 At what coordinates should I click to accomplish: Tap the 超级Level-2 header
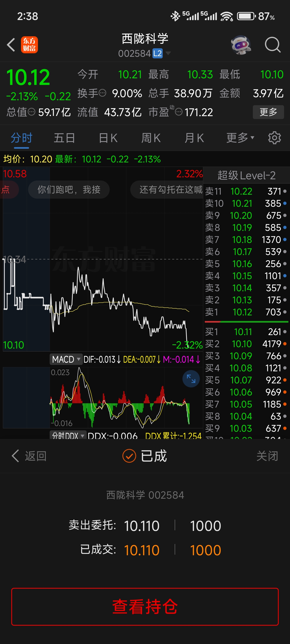(246, 175)
